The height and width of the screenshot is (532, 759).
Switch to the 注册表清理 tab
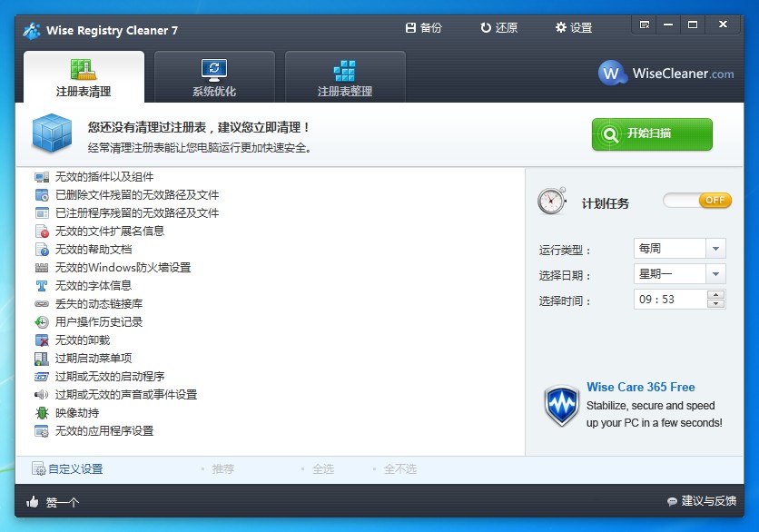click(84, 77)
